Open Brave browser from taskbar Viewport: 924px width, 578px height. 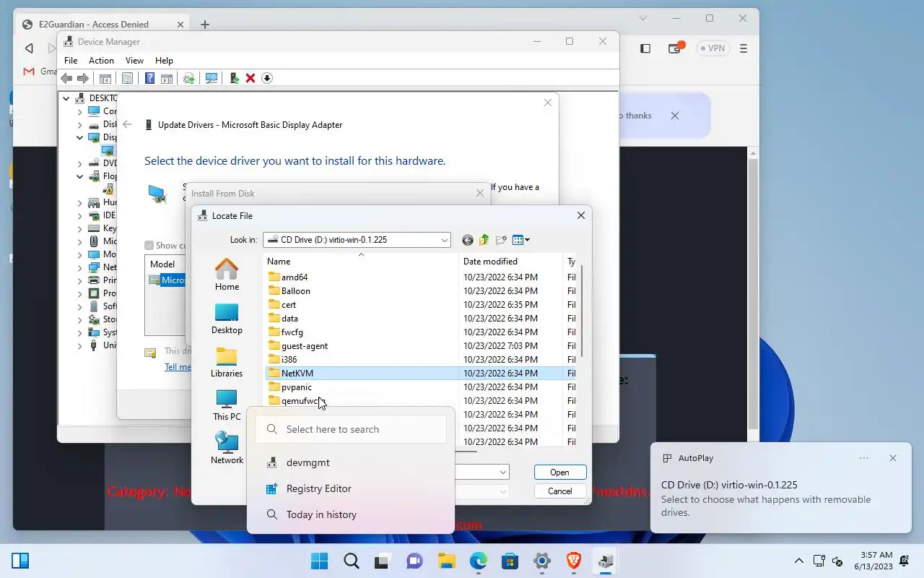574,561
